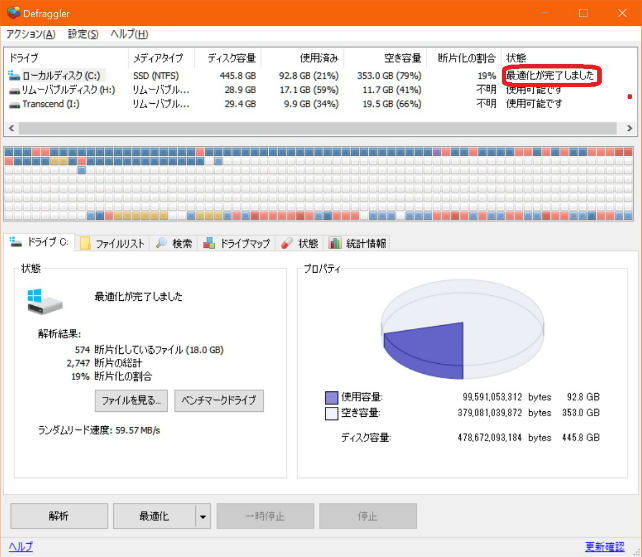The image size is (642, 557).
Task: Click the ランダムリード速度: 59.57 MB/s text
Action: tap(99, 430)
